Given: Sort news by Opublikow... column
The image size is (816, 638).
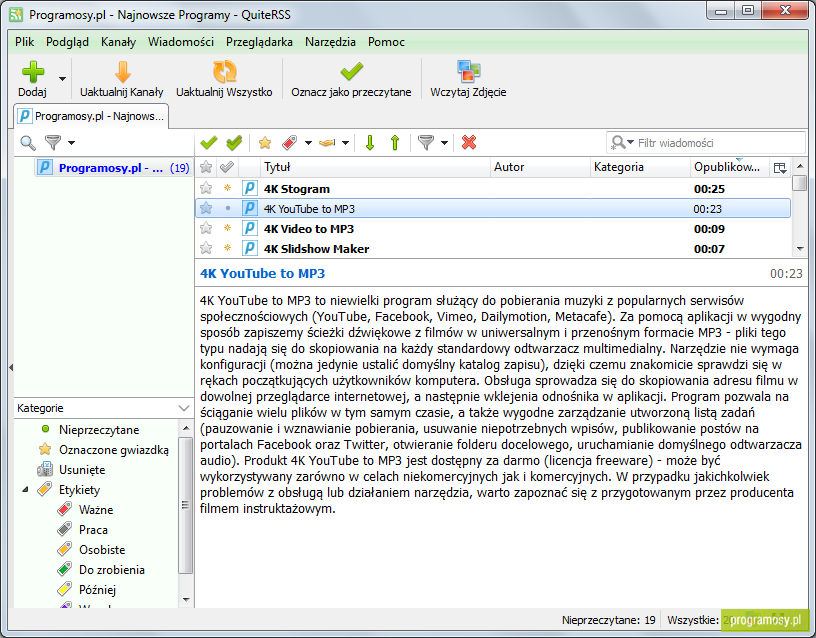Looking at the screenshot, I should coord(729,167).
